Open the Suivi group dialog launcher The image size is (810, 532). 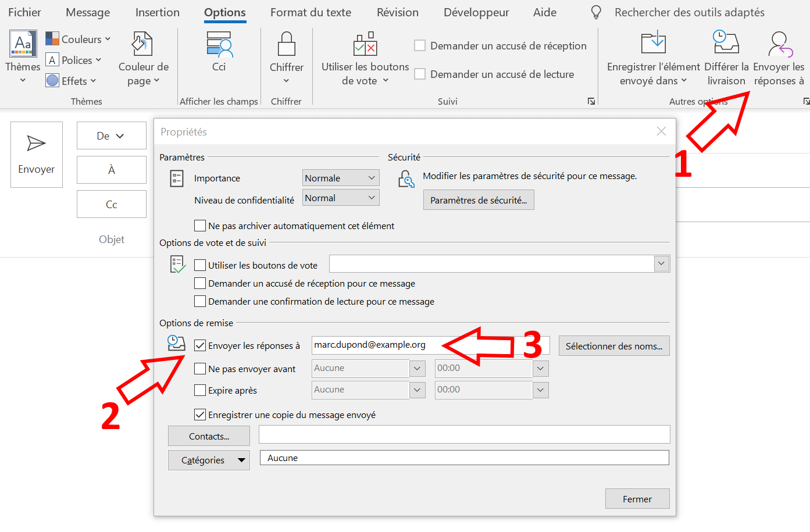click(x=591, y=101)
